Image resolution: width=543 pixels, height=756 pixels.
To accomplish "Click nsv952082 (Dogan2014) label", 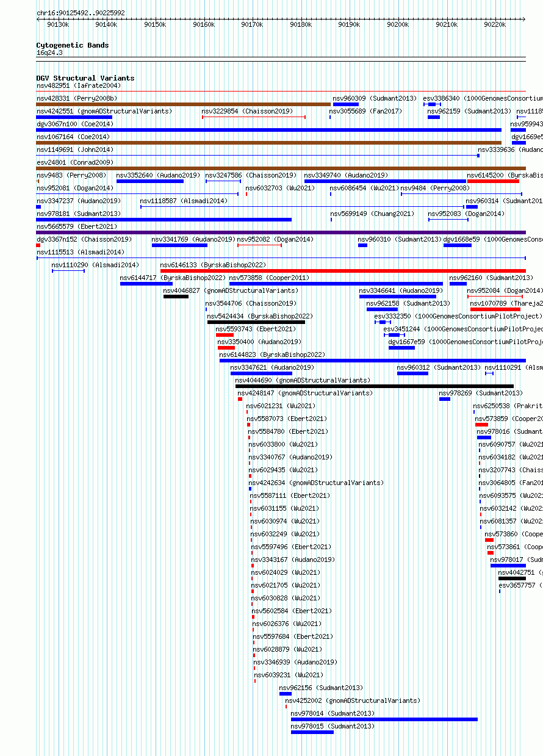I will point(275,239).
